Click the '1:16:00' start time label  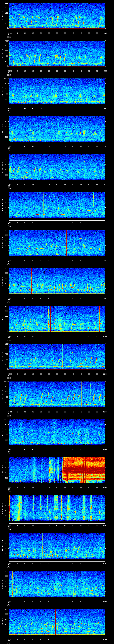pyautogui.click(x=9, y=602)
